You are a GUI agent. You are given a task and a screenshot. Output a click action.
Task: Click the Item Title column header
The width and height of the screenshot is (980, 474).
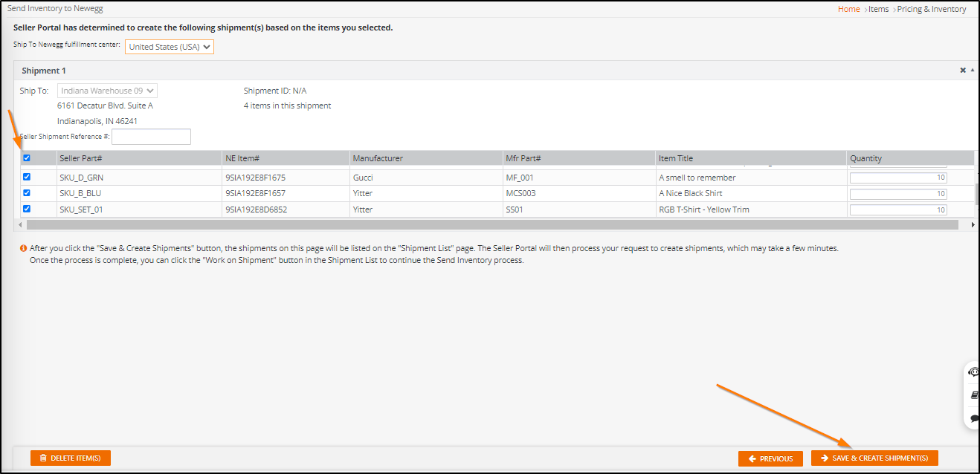click(x=752, y=158)
